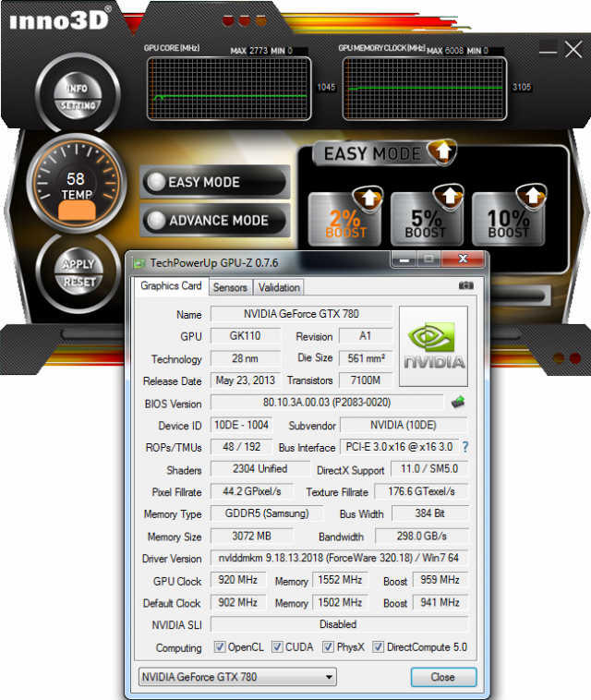Click APPLY in the Inno3D tool
The height and width of the screenshot is (700, 591).
tap(78, 263)
